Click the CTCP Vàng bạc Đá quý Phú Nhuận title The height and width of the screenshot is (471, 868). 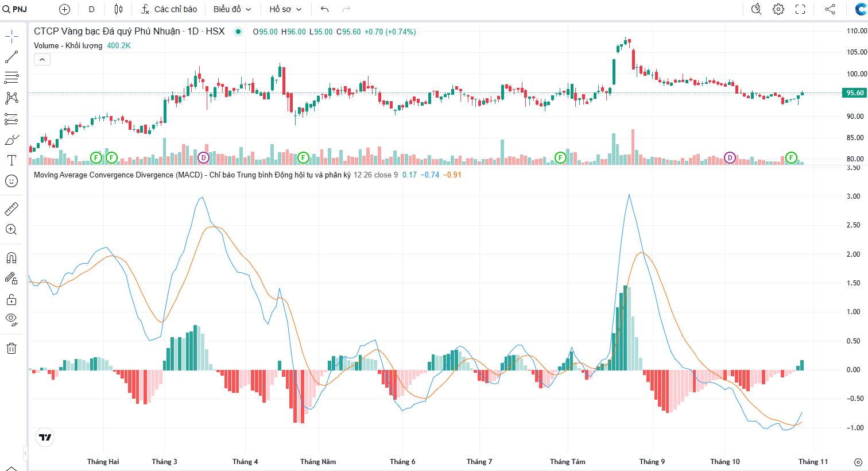(129, 32)
